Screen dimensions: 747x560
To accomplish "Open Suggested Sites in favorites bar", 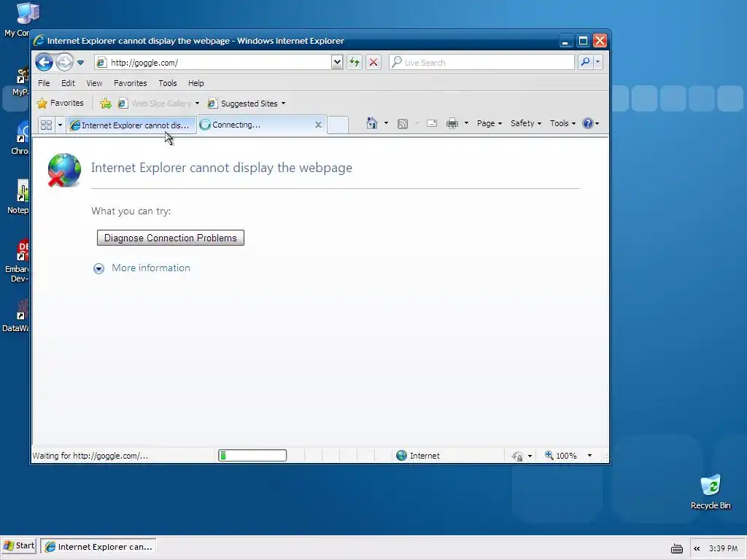I will click(x=243, y=104).
